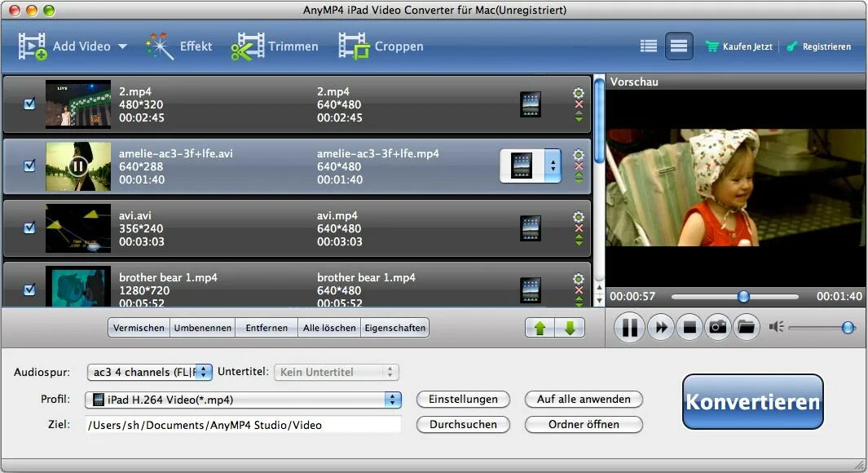Click the Add Video film icon
Viewport: 868px width, 473px height.
tap(32, 46)
